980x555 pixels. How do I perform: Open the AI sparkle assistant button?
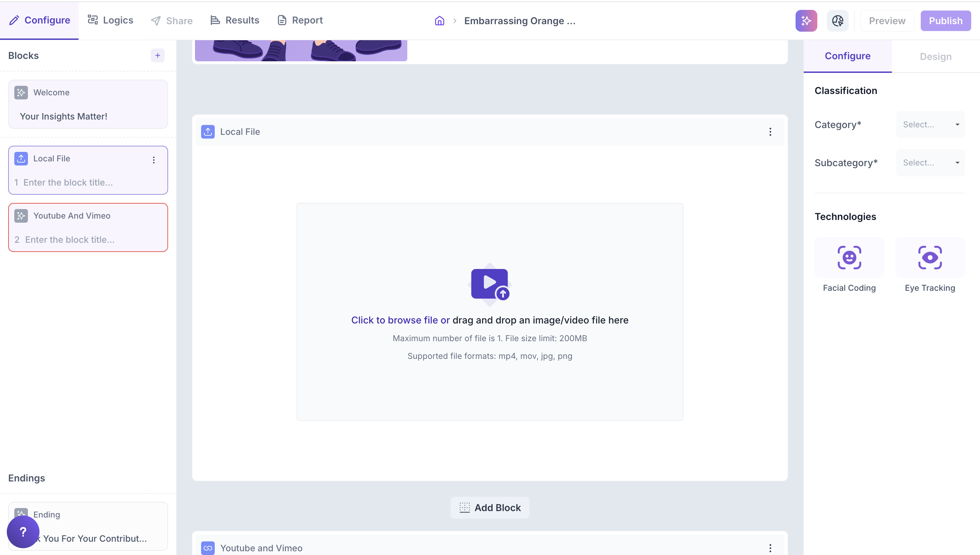point(806,20)
